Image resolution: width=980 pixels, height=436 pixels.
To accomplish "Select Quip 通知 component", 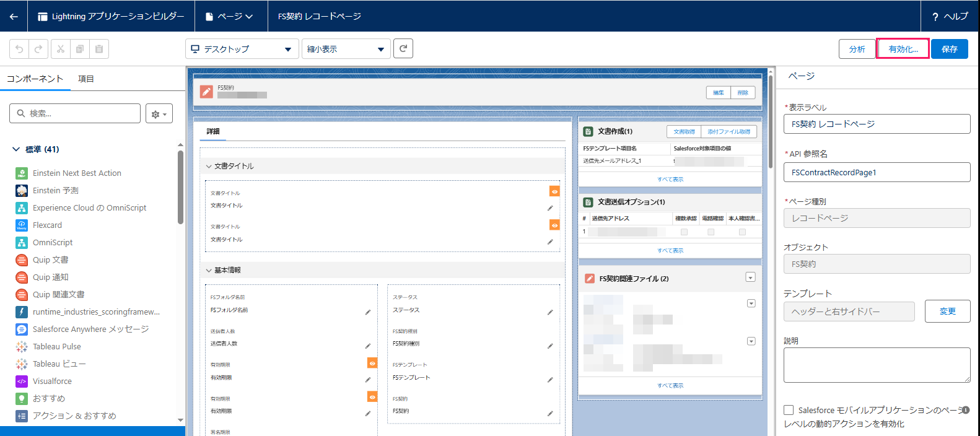I will coord(42,277).
